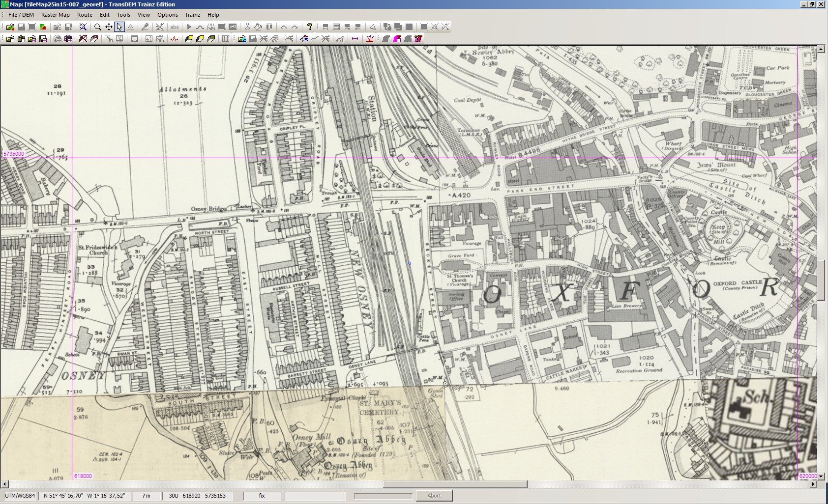The image size is (828, 504).
Task: Click the crossed-out circle icon
Action: pos(83,27)
